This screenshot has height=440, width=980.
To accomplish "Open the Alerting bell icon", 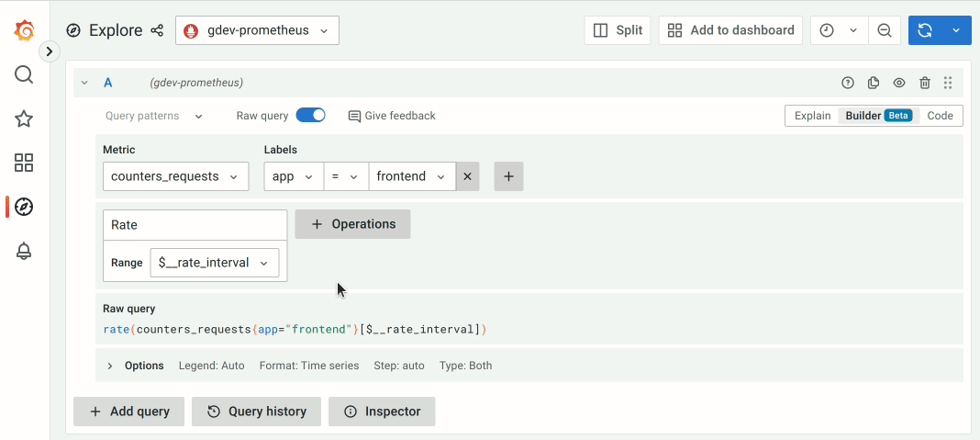I will point(25,251).
